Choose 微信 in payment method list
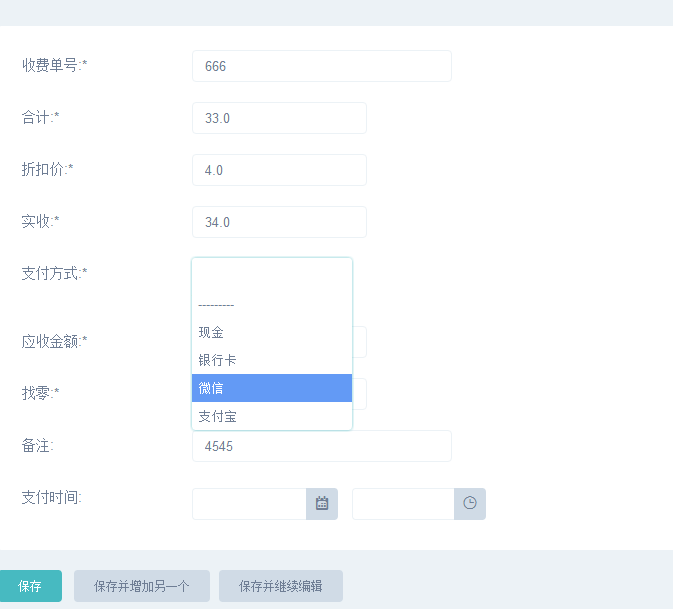Screen dimensions: 673x609 click(x=272, y=388)
